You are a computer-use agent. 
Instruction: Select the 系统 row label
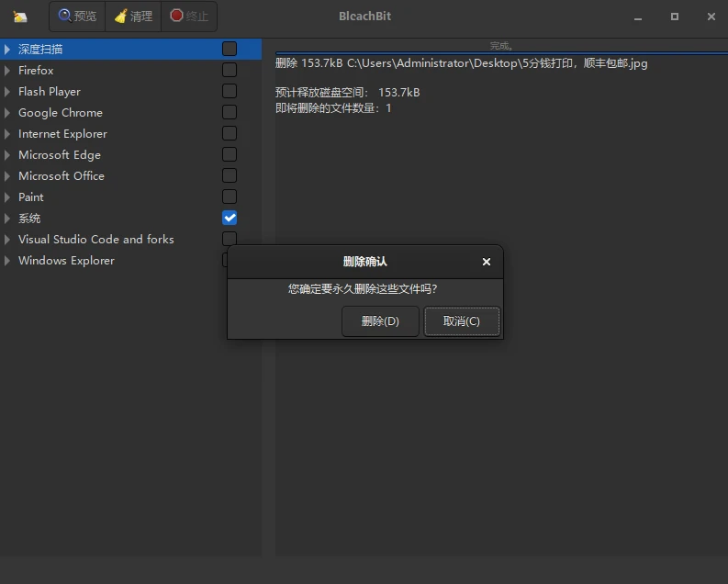click(29, 219)
